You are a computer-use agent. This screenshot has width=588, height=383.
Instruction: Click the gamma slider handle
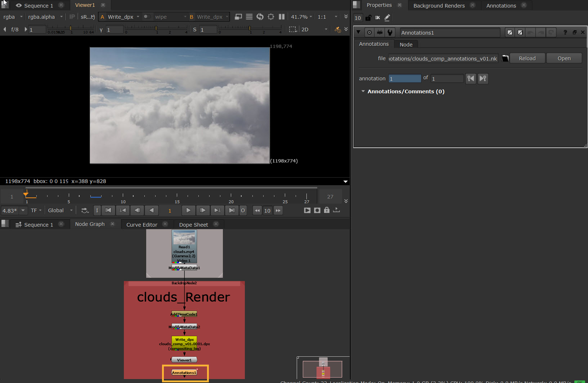[156, 28]
